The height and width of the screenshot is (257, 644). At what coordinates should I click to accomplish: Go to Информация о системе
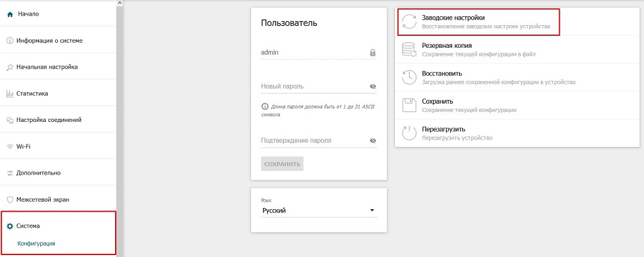pyautogui.click(x=49, y=40)
